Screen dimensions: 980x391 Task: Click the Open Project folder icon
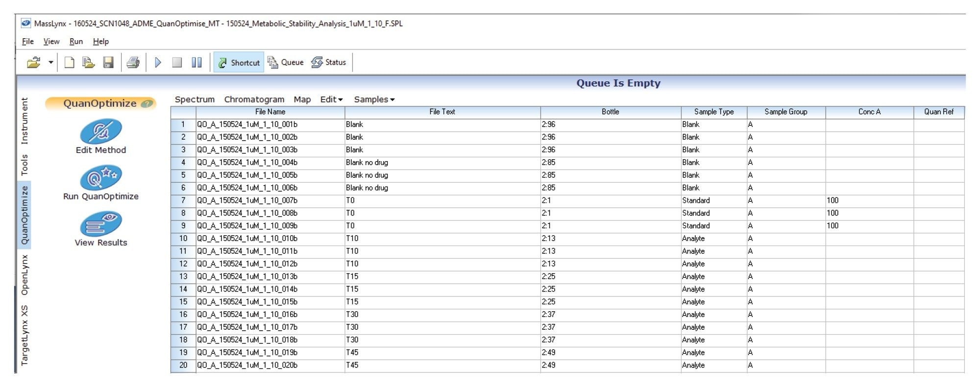(33, 63)
